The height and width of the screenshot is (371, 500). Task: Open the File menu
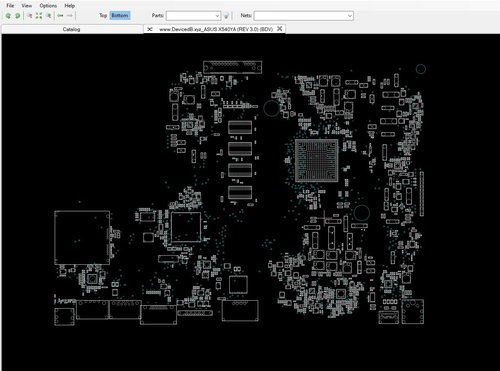[10, 6]
